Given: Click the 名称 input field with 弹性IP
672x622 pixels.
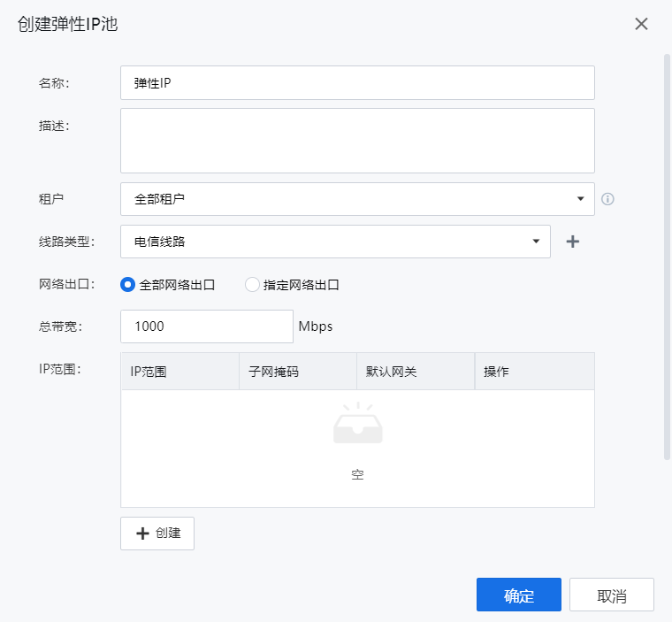Looking at the screenshot, I should 357,83.
